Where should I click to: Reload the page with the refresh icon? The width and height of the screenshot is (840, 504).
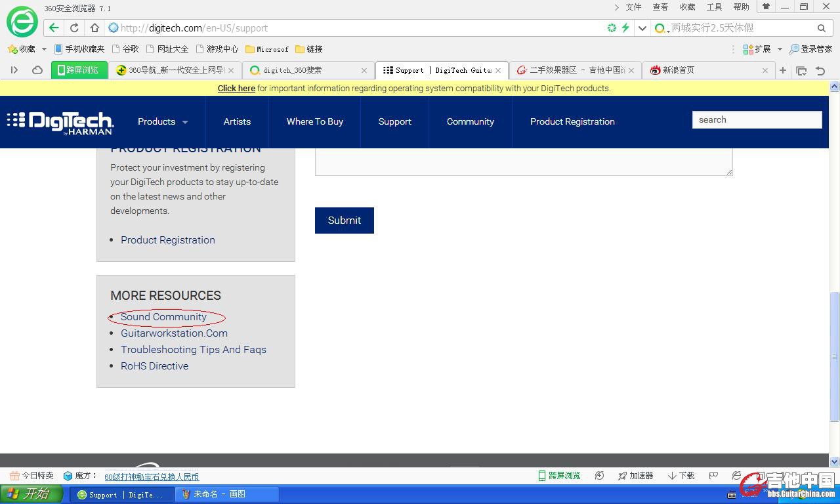pyautogui.click(x=74, y=28)
